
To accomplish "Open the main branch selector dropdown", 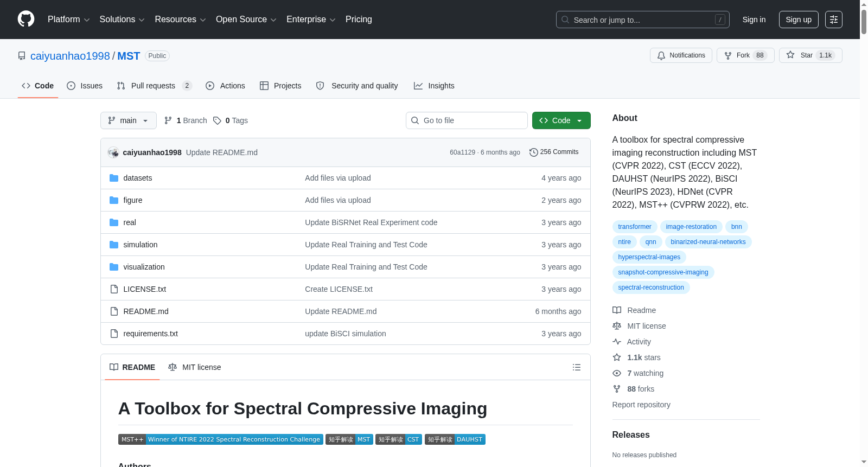I will (x=129, y=120).
